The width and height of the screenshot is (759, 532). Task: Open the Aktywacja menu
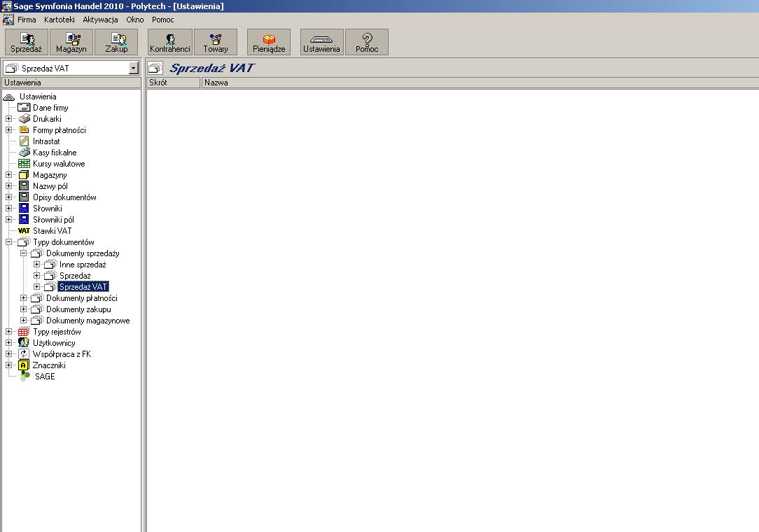tap(100, 20)
